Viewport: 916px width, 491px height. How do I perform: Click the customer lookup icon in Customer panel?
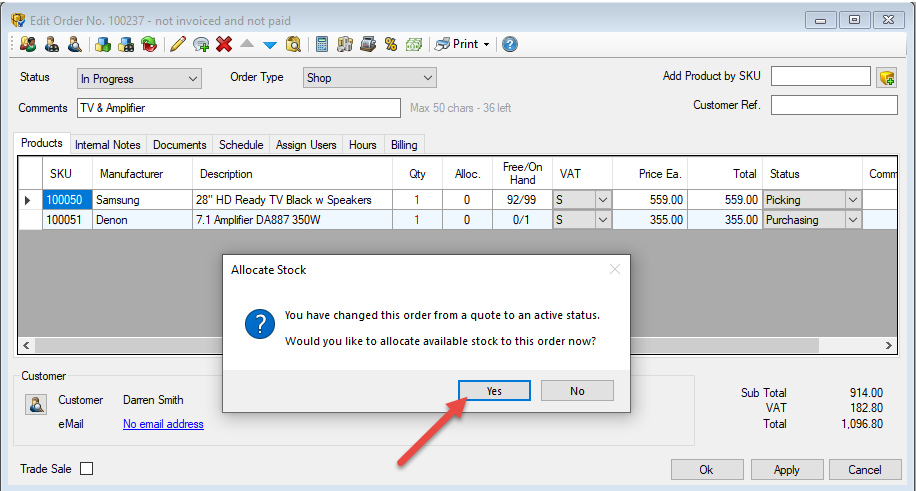pos(36,405)
